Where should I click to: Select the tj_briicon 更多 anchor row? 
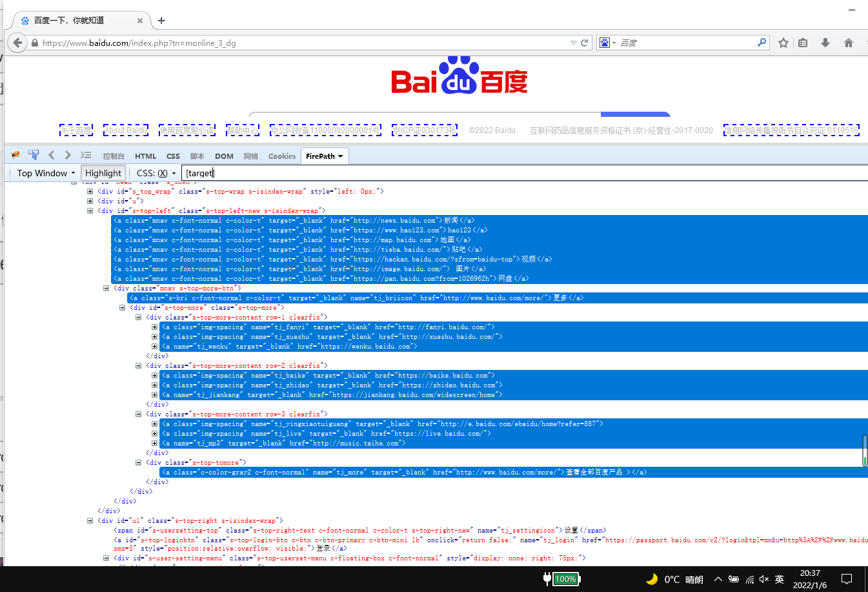pyautogui.click(x=498, y=298)
